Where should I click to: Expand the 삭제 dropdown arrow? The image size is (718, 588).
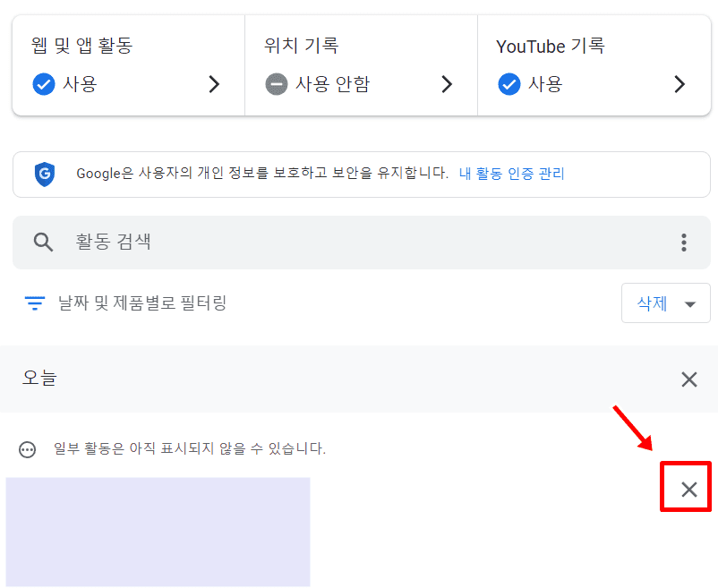690,304
